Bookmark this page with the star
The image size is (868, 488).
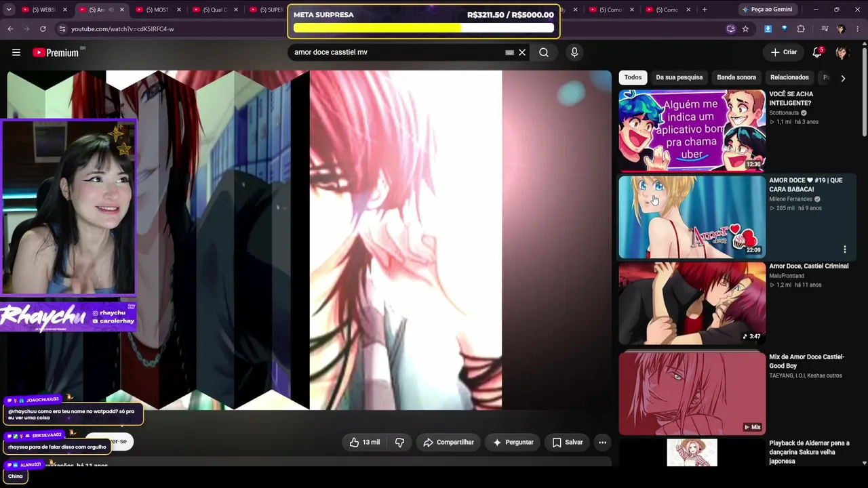point(745,29)
